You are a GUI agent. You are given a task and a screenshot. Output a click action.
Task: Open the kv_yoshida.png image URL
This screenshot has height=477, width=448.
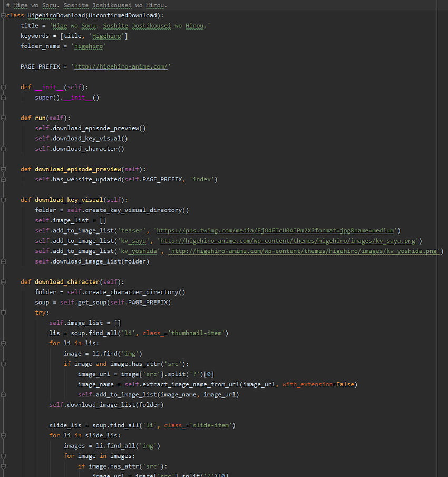click(304, 251)
